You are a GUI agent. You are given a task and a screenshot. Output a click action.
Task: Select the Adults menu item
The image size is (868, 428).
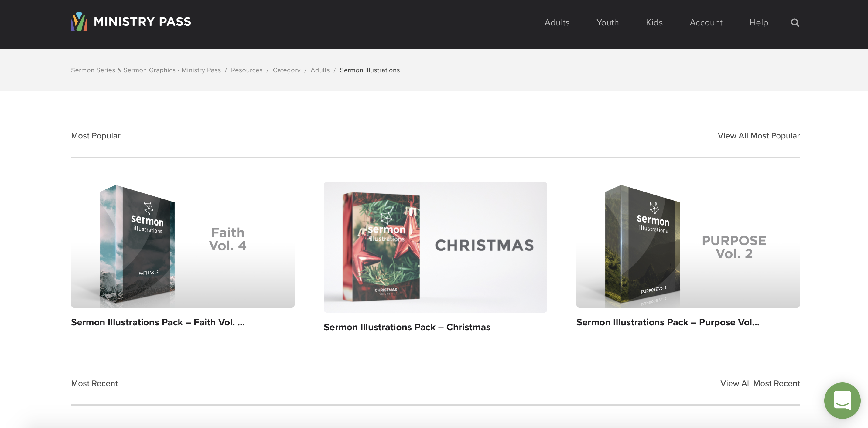pyautogui.click(x=557, y=22)
